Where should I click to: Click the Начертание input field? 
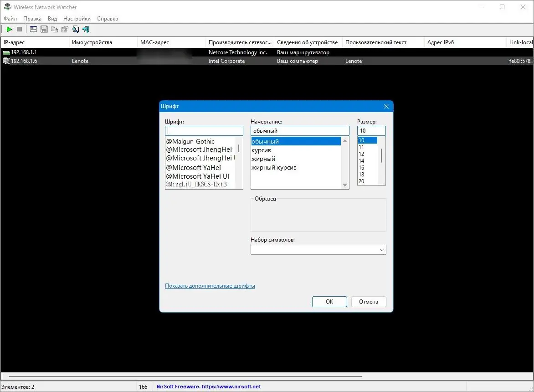pyautogui.click(x=300, y=131)
